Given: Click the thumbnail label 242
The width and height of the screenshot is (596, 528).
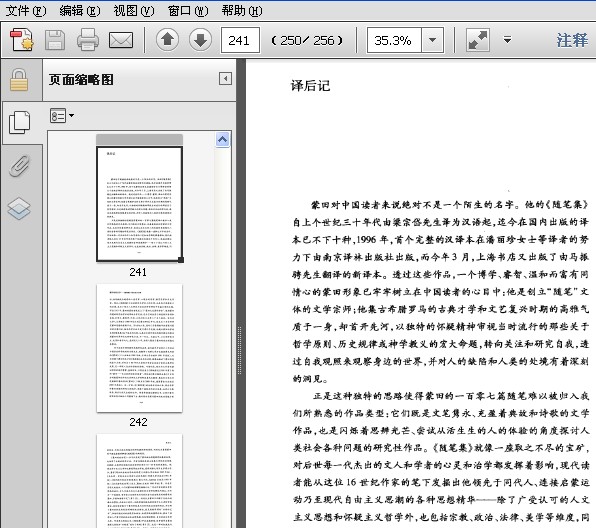Looking at the screenshot, I should [138, 422].
